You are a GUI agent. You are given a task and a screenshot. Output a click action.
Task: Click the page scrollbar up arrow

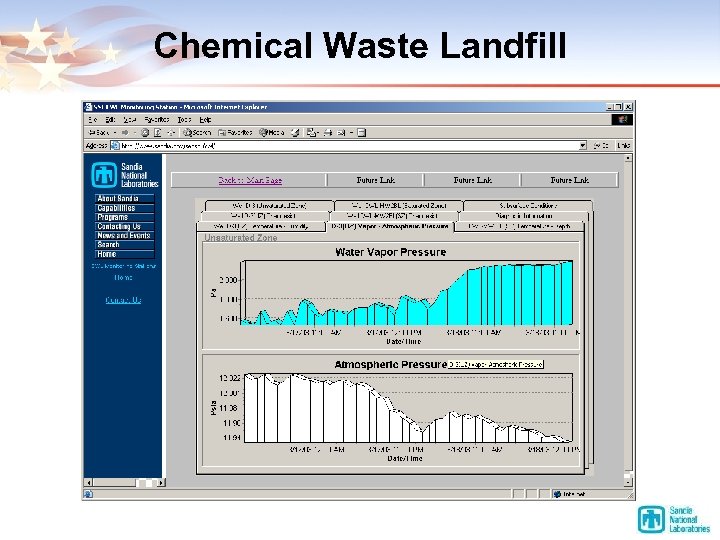[x=628, y=158]
